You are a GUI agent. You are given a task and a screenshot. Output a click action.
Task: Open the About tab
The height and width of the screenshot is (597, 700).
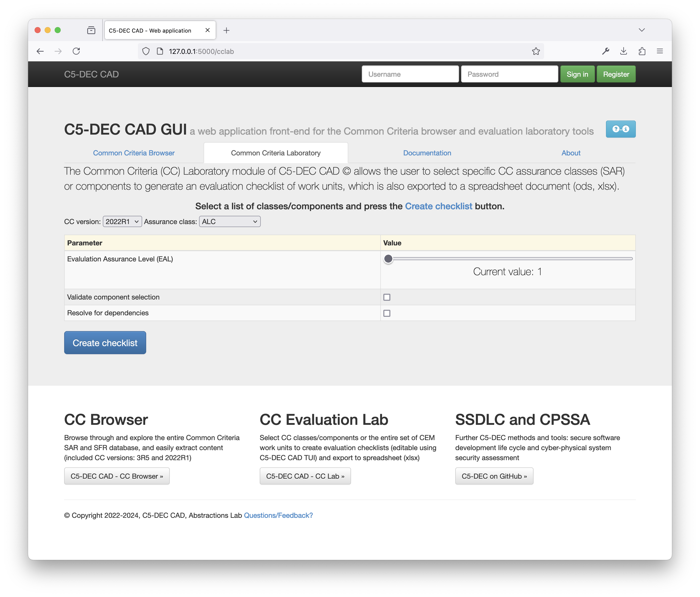click(x=571, y=153)
